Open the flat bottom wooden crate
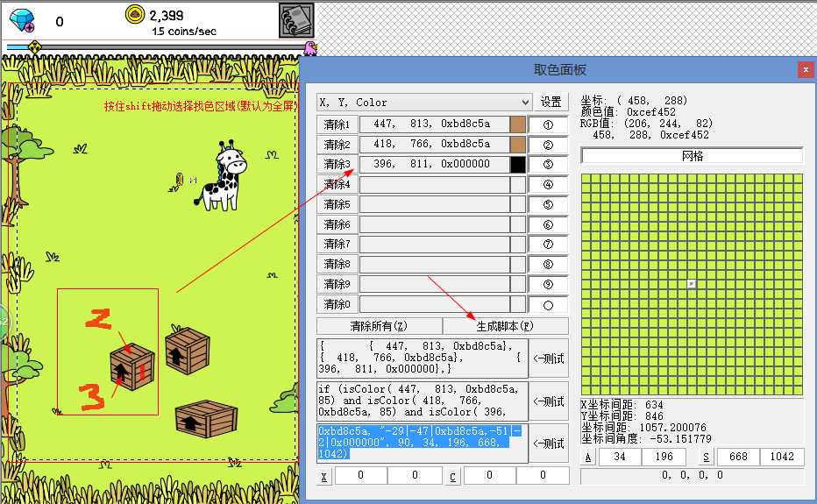The width and height of the screenshot is (817, 504). pyautogui.click(x=207, y=418)
